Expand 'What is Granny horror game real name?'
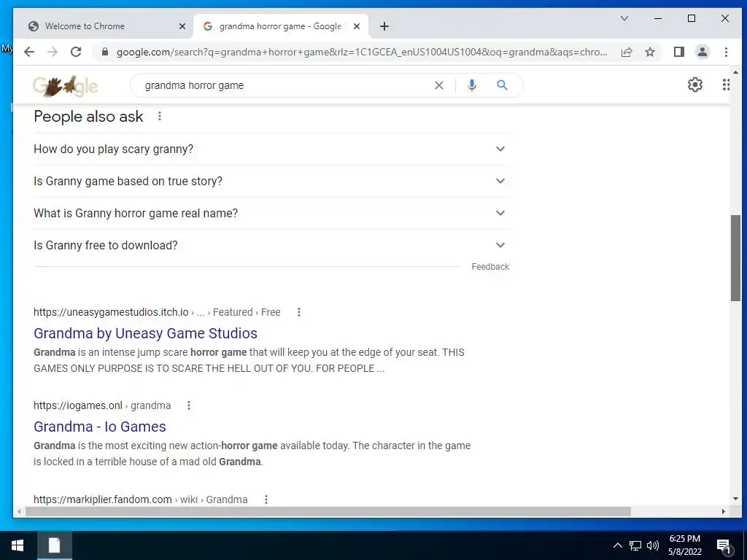This screenshot has width=747, height=560. [x=271, y=214]
